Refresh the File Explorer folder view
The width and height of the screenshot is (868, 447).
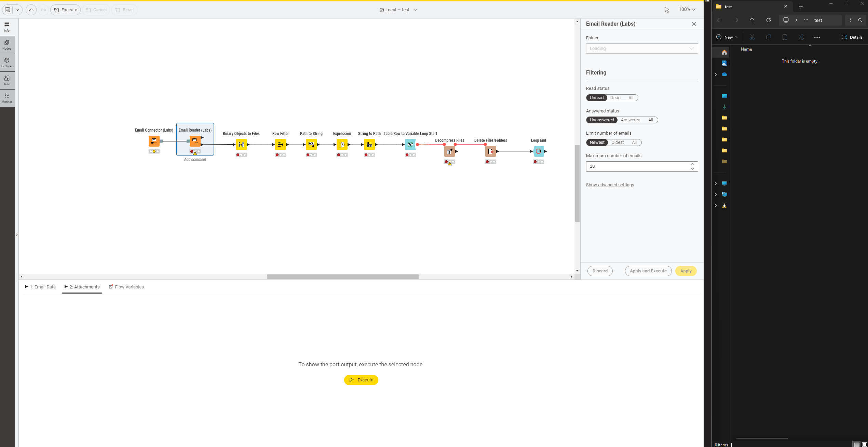tap(768, 20)
